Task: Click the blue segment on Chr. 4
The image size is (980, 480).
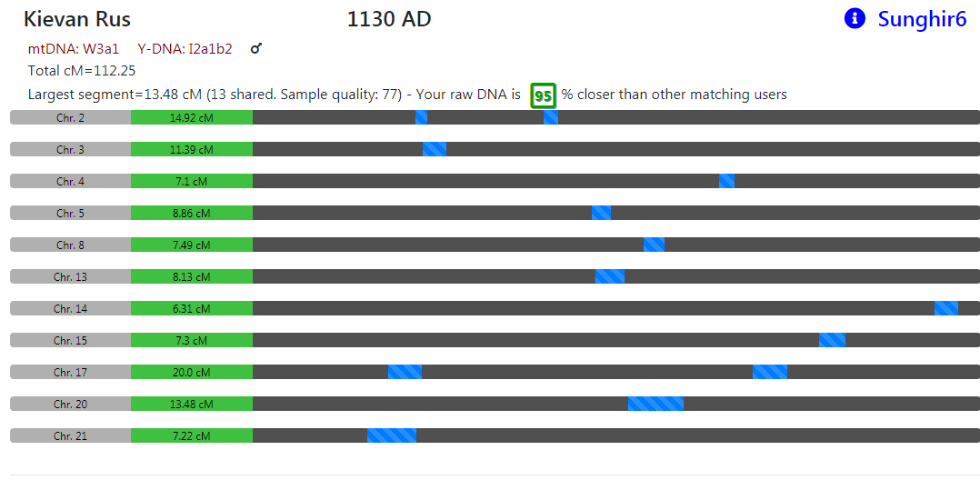Action: (x=726, y=181)
